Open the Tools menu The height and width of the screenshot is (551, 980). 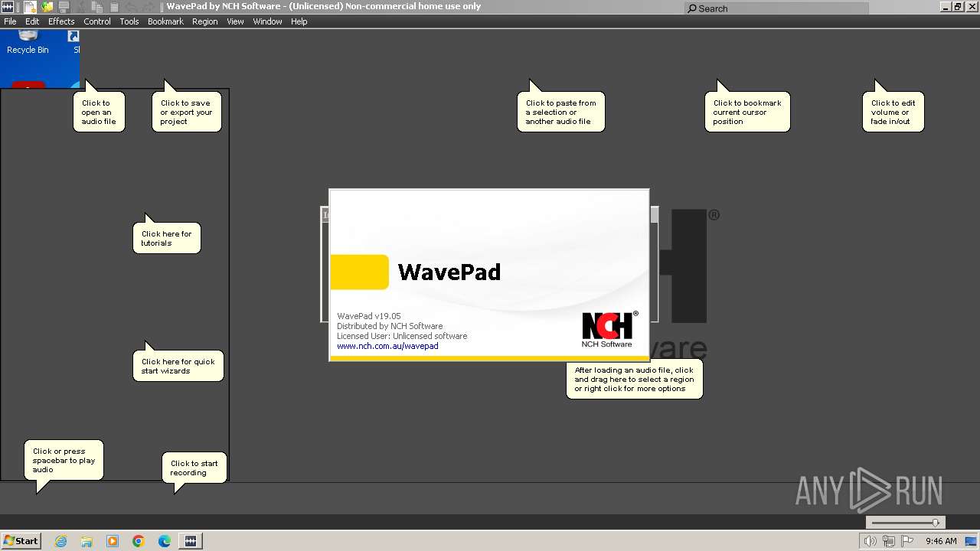pos(129,21)
